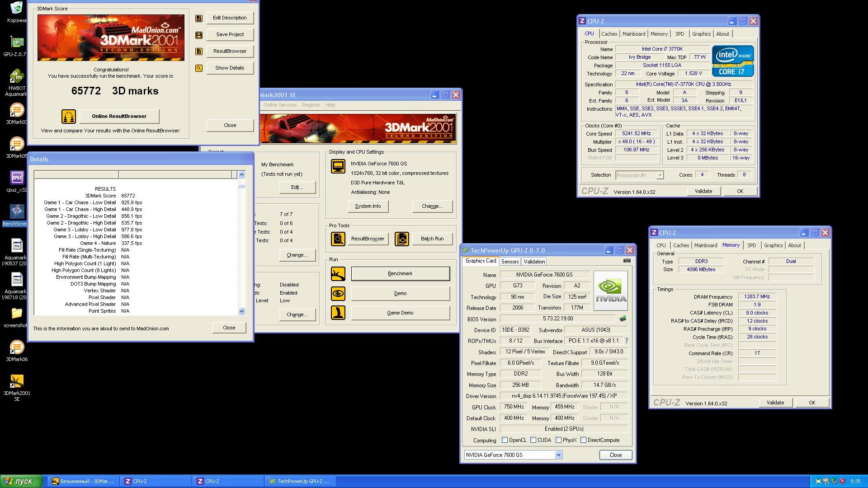Click Change under Display and CPU Settings
This screenshot has height=488, width=868.
(x=432, y=206)
